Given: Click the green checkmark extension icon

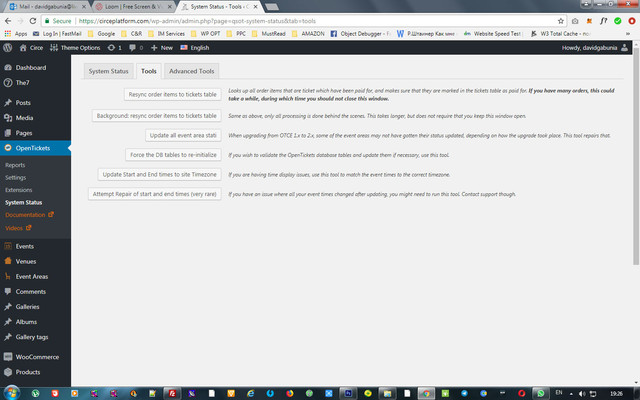Looking at the screenshot, I should pyautogui.click(x=618, y=21).
